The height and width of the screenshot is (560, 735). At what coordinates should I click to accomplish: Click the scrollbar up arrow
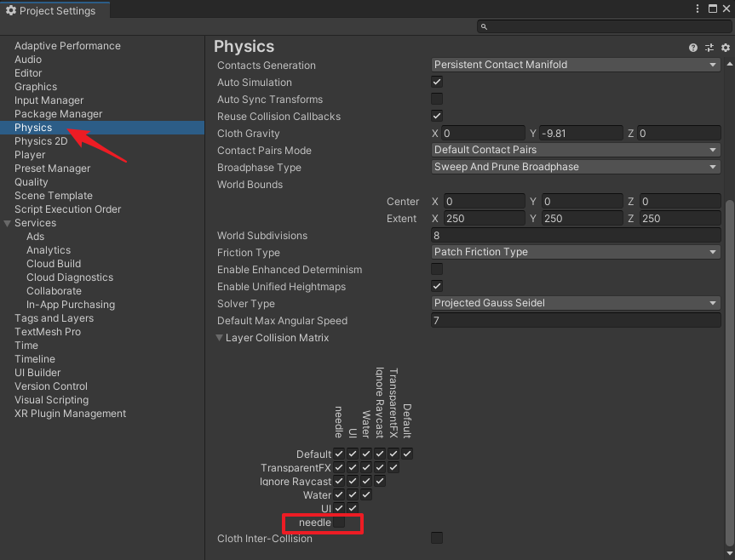[x=729, y=64]
